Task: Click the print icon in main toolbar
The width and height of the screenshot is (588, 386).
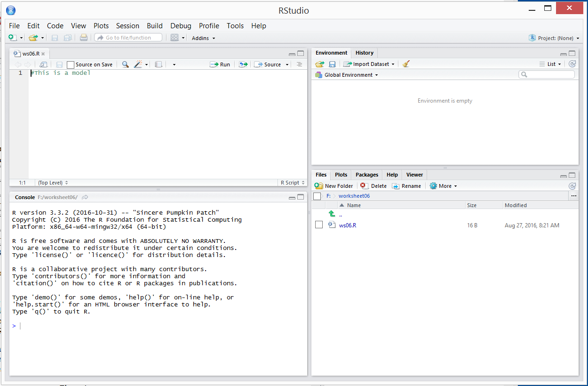Action: [83, 38]
